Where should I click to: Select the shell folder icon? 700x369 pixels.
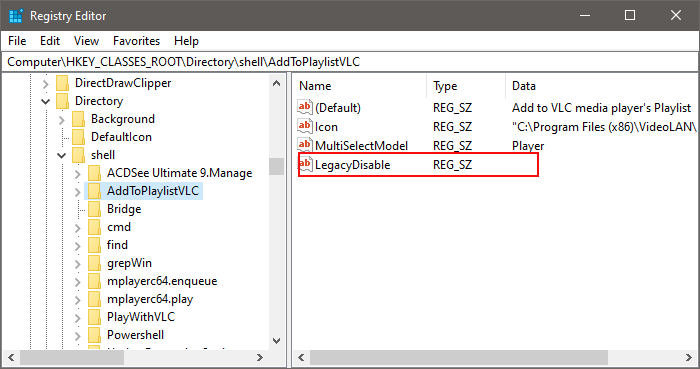79,155
